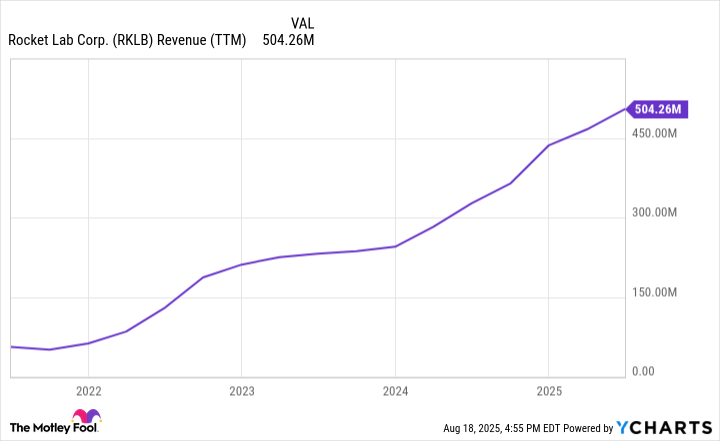Click the YCharts logo
The height and width of the screenshot is (441, 720).
click(664, 428)
